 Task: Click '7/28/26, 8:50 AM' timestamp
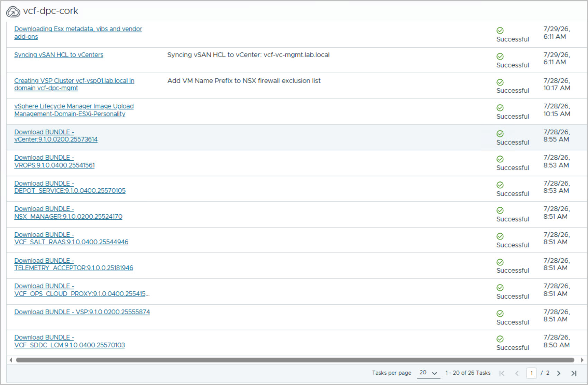tap(557, 341)
